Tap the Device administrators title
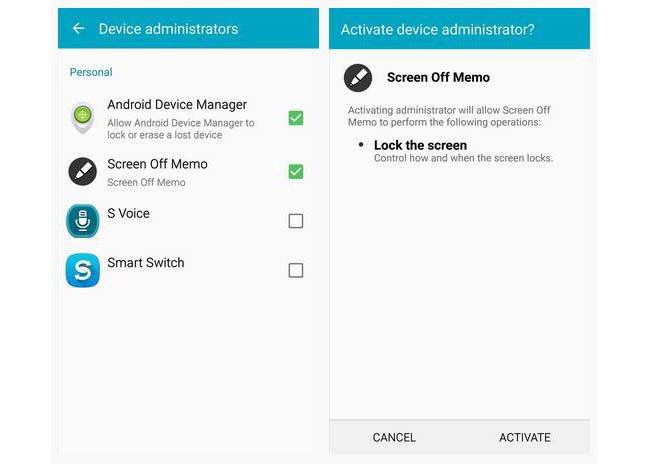The height and width of the screenshot is (464, 650). coord(168,29)
